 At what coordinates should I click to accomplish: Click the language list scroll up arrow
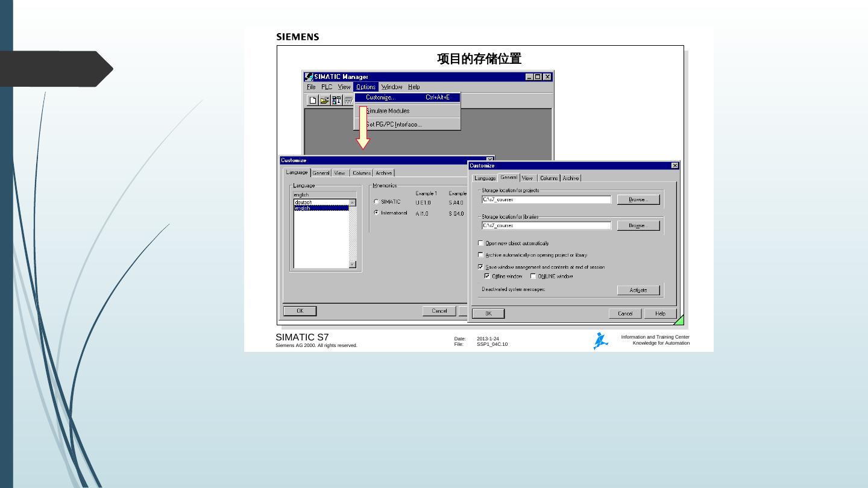point(353,203)
